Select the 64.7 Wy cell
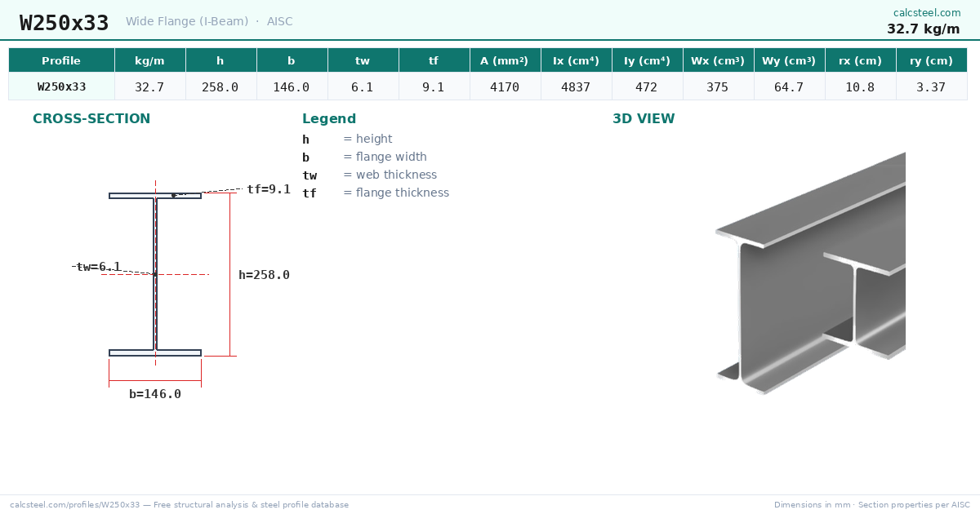 (x=789, y=86)
